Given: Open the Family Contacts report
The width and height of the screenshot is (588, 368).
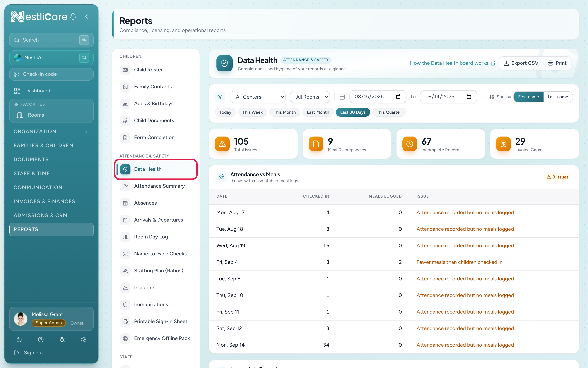Looking at the screenshot, I should (x=156, y=87).
